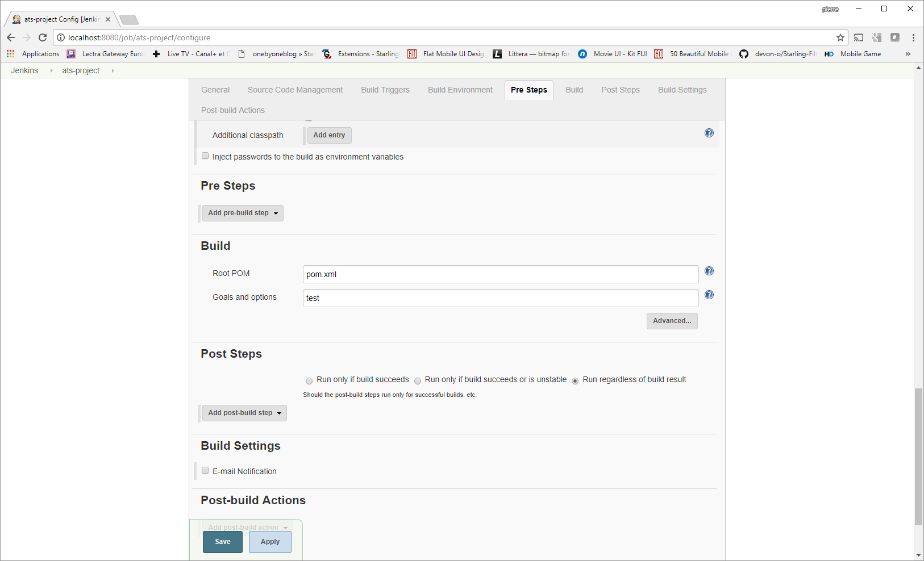
Task: Reload the page using the refresh icon
Action: pos(43,37)
